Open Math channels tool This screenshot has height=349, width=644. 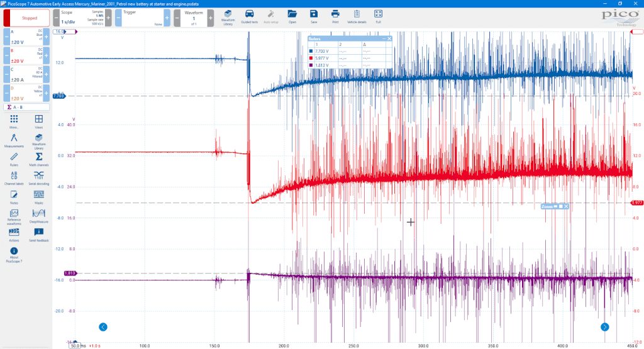tap(38, 159)
